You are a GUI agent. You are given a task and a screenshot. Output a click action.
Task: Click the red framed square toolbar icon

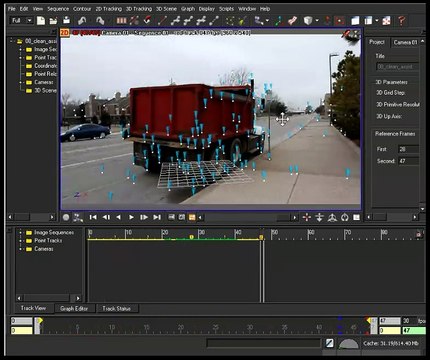point(340,21)
